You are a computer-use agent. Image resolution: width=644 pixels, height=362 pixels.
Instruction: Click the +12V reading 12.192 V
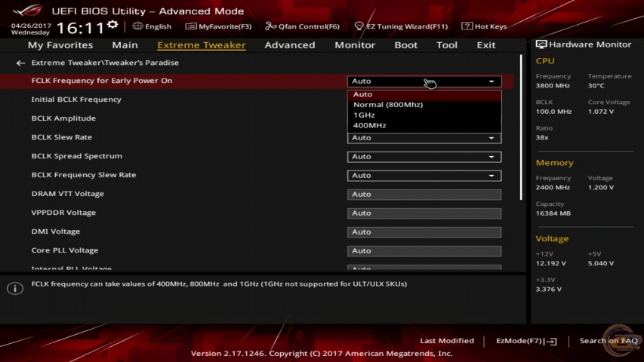pos(551,263)
